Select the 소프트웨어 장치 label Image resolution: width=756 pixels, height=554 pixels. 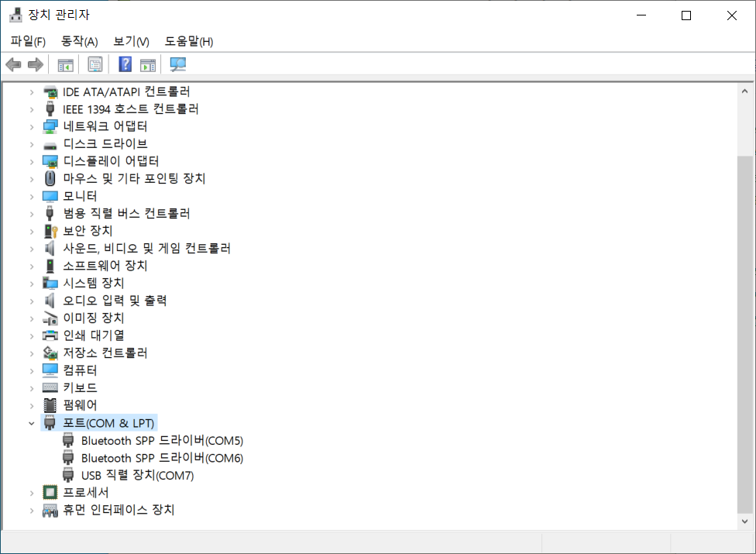[105, 266]
